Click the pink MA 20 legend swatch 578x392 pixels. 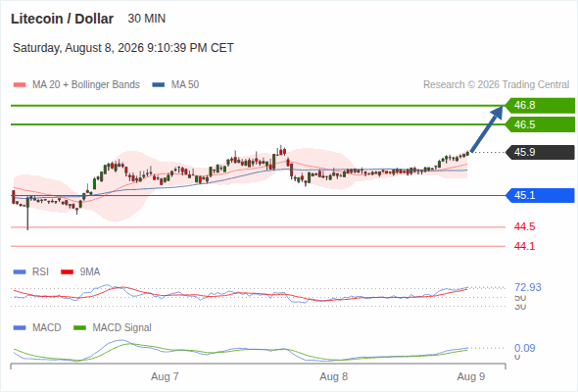(x=20, y=85)
